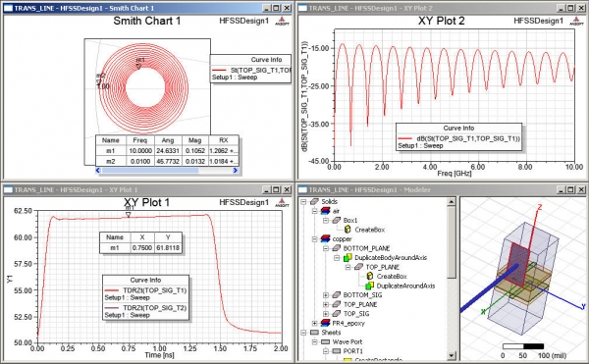Image resolution: width=589 pixels, height=364 pixels.
Task: Click the copper material icon
Action: point(325,239)
